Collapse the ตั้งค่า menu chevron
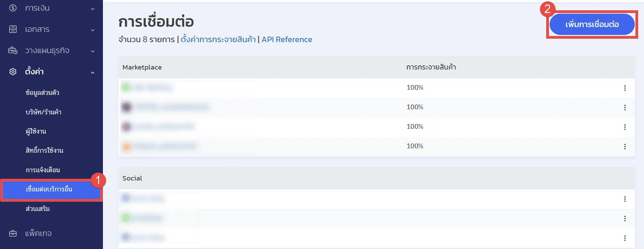This screenshot has width=644, height=249. tap(93, 73)
